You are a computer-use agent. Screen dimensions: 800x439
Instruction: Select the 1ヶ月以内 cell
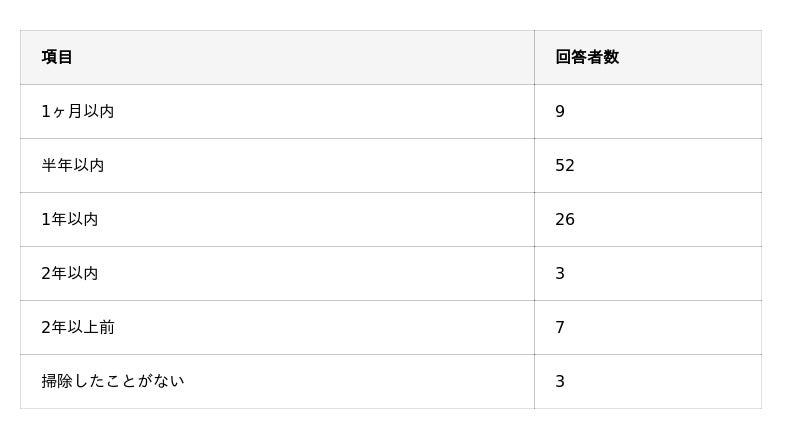[x=78, y=111]
